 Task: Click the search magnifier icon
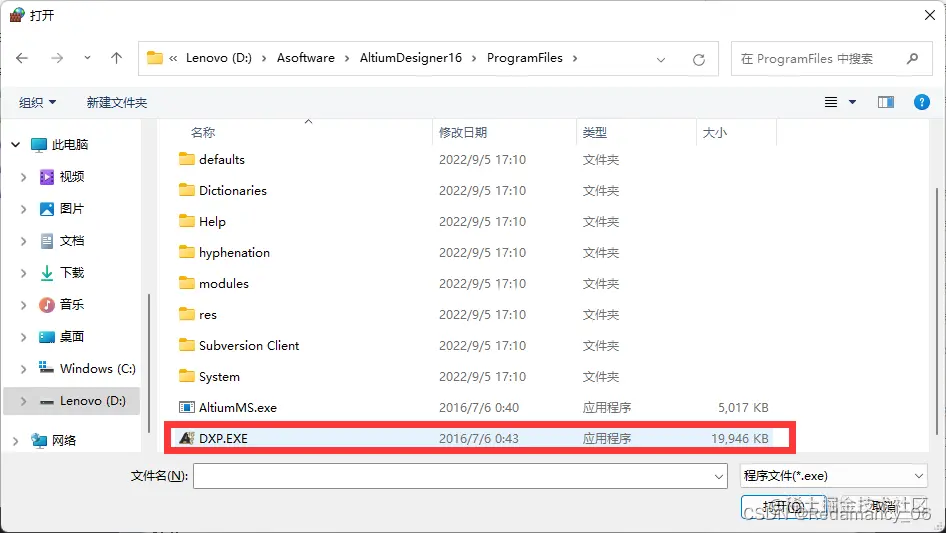coord(912,59)
